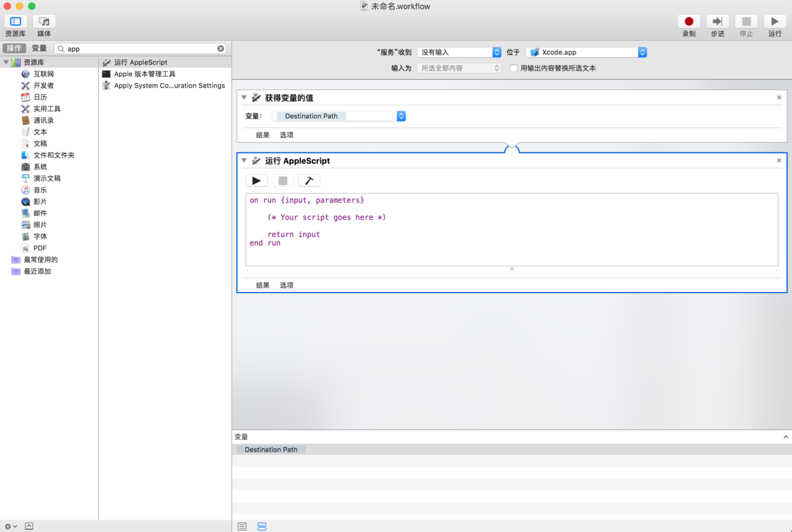Start recording with the 录制 button
Image resolution: width=792 pixels, height=532 pixels.
pyautogui.click(x=689, y=22)
